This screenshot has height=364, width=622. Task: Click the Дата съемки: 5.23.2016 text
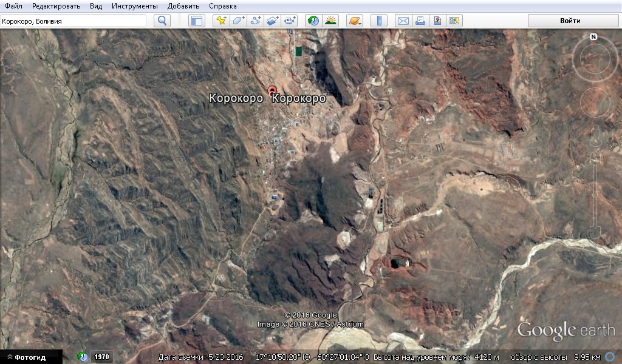[200, 357]
